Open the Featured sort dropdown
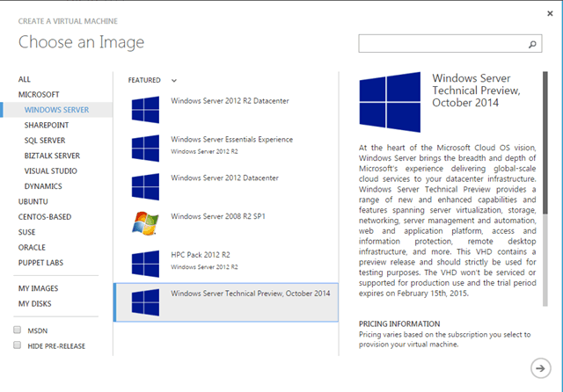 [x=152, y=80]
